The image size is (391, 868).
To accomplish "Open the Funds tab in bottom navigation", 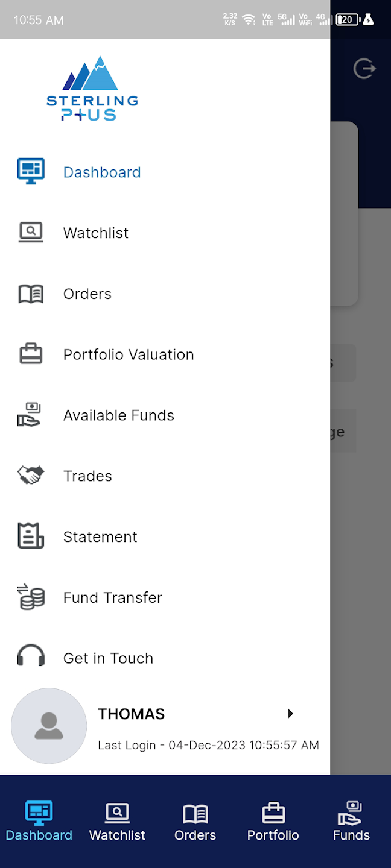I will 351,821.
